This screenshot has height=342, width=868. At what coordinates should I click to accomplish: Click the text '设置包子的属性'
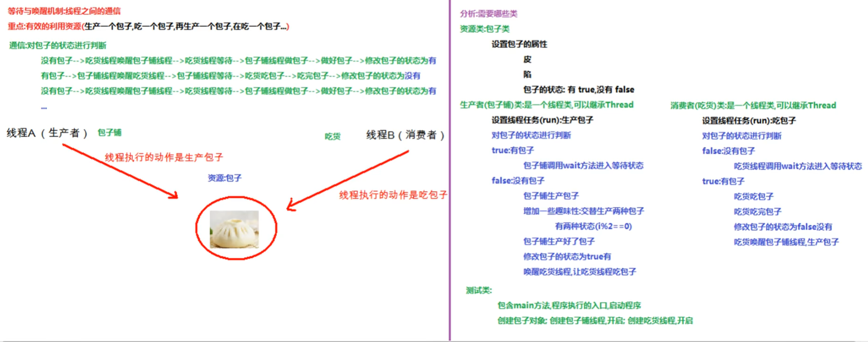(519, 44)
